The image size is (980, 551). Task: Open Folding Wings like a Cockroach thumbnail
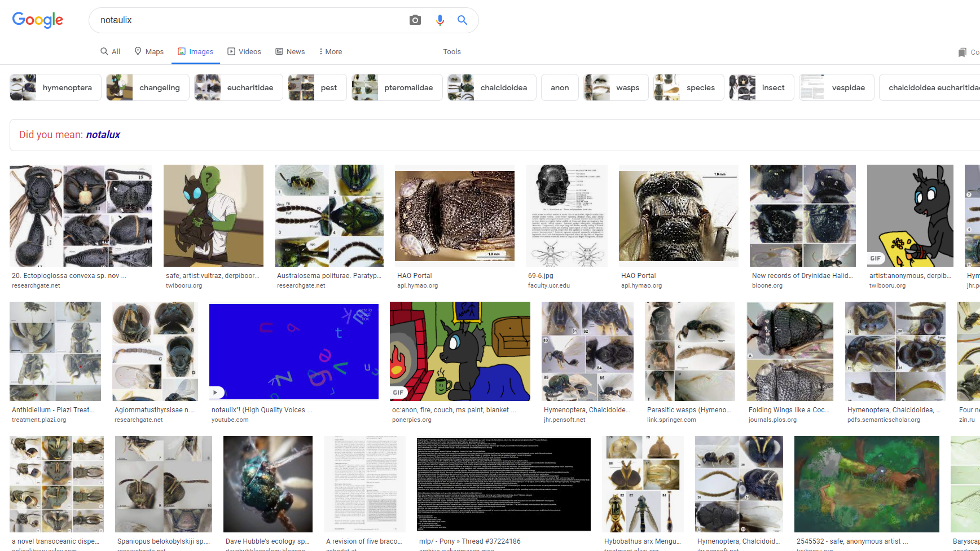(790, 351)
